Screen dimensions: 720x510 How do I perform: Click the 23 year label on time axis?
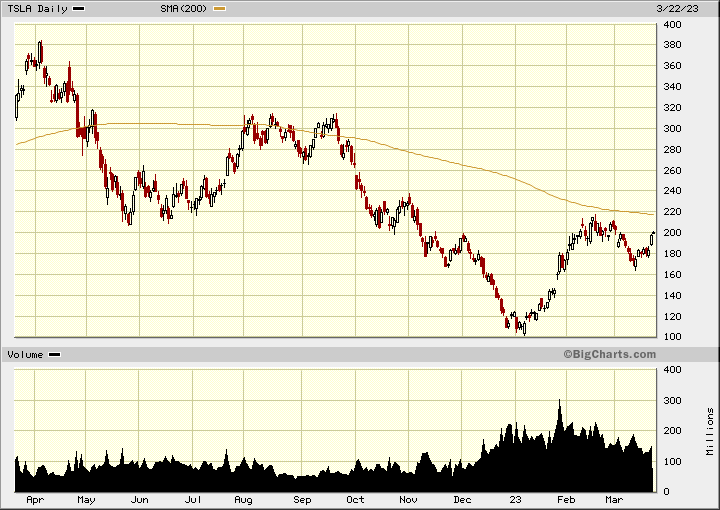tap(515, 500)
